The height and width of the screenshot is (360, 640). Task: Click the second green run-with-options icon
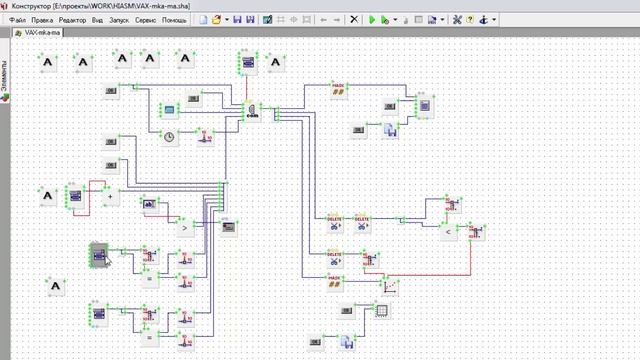coord(384,20)
